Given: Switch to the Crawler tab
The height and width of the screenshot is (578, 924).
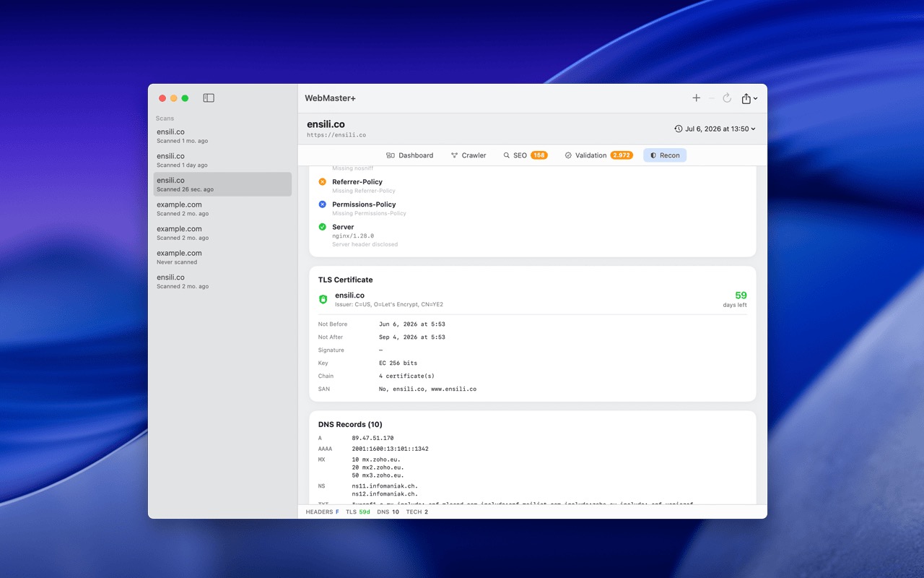Looking at the screenshot, I should [x=468, y=155].
